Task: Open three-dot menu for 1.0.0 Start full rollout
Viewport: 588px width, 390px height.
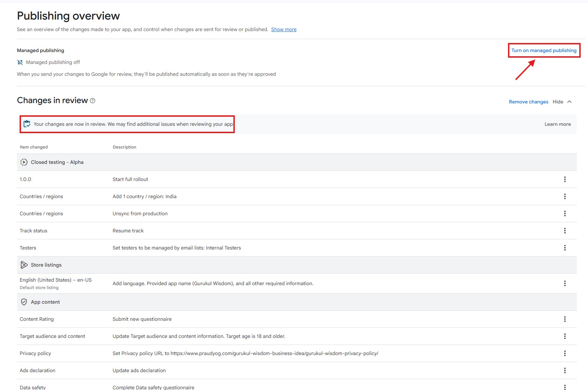Action: click(x=565, y=179)
